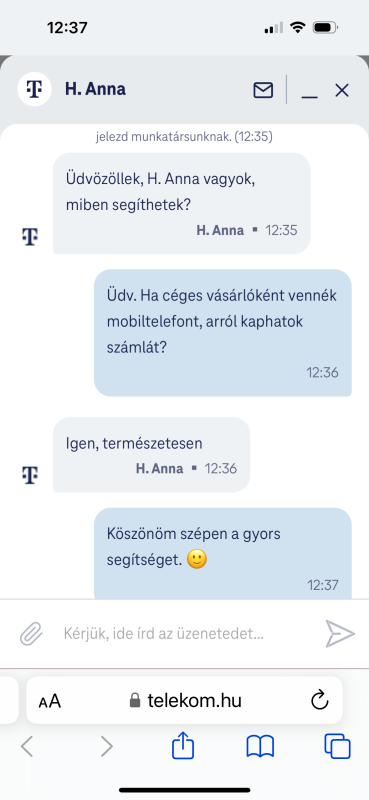Tap the H. Anna chat title
This screenshot has width=369, height=800.
[x=95, y=89]
